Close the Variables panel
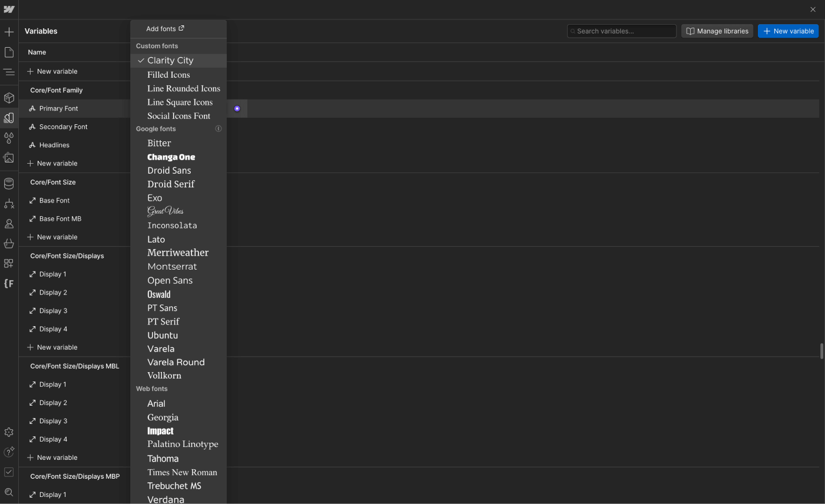Viewport: 825px width, 504px height. click(x=813, y=9)
